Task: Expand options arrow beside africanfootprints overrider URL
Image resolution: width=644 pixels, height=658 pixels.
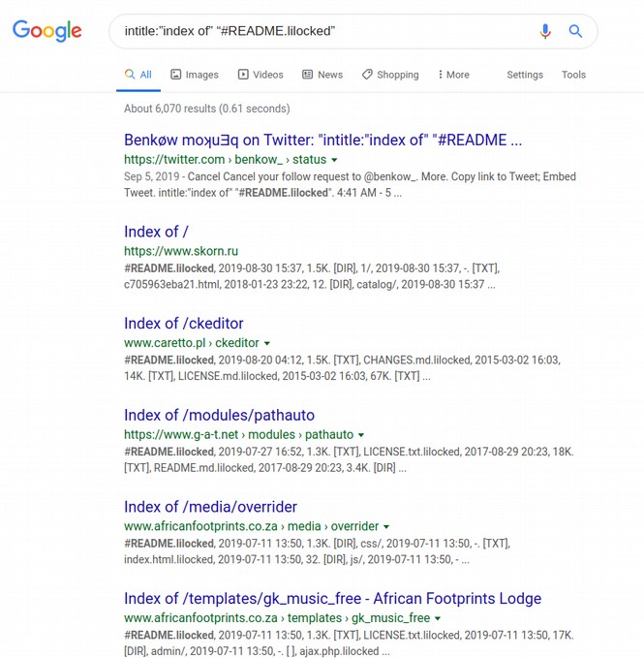Action: (x=386, y=526)
